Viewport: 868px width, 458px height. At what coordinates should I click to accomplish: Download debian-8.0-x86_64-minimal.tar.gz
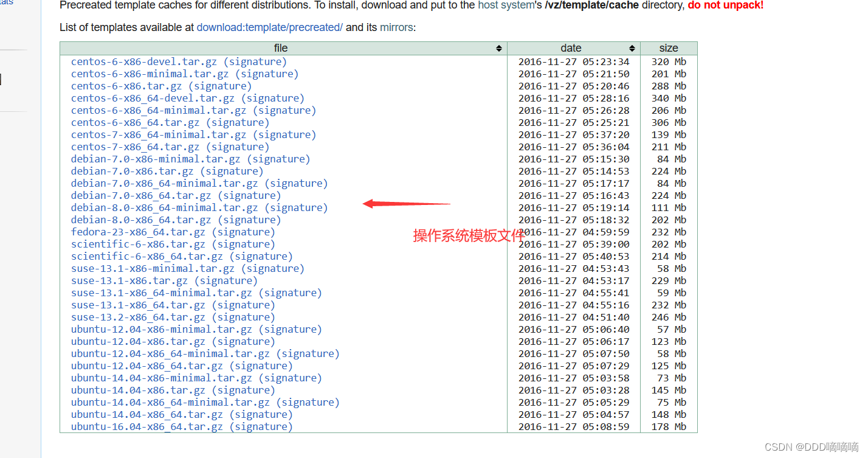[165, 207]
